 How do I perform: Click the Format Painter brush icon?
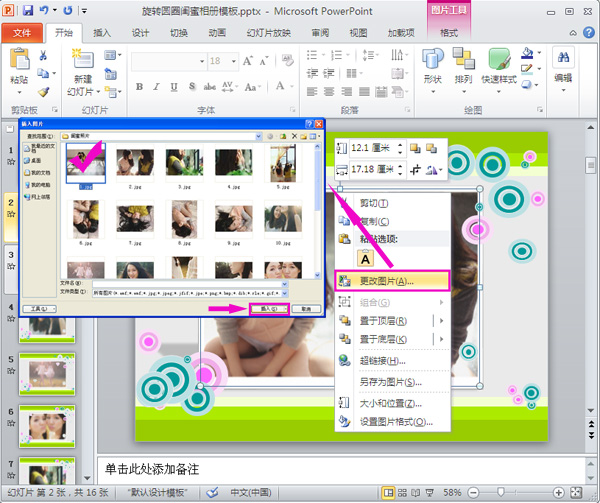[43, 92]
